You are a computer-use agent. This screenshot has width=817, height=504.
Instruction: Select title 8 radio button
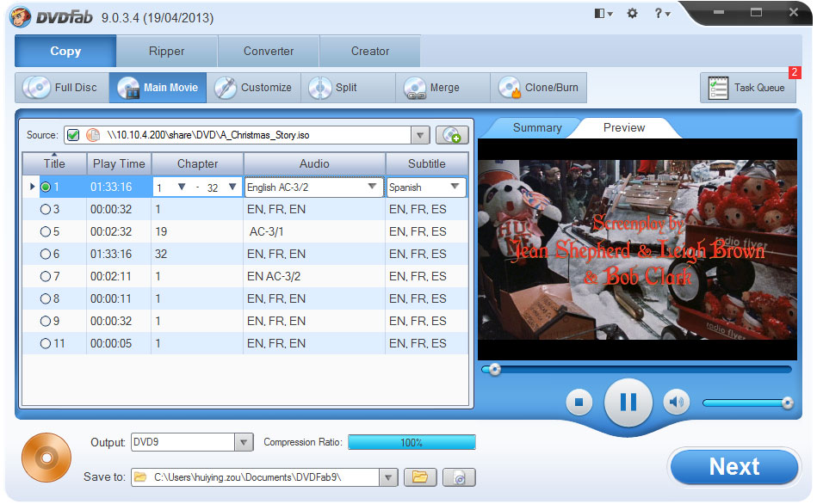pos(46,298)
